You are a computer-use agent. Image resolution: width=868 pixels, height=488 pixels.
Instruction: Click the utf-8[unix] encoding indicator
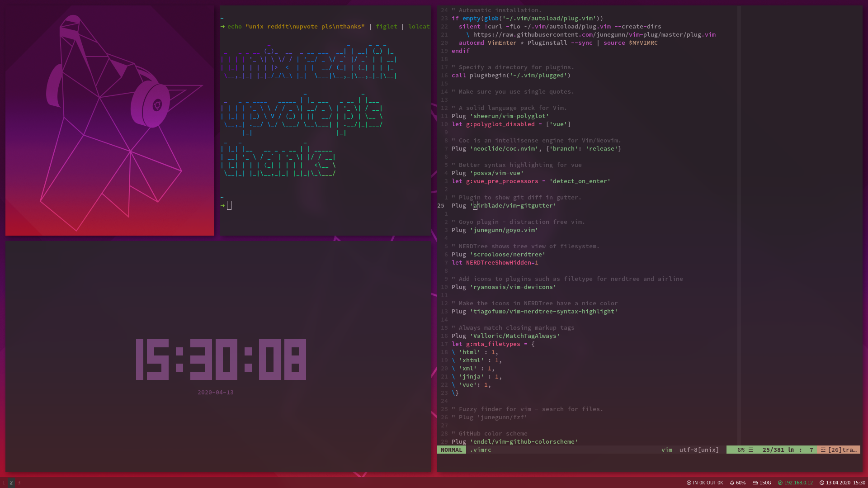point(699,450)
